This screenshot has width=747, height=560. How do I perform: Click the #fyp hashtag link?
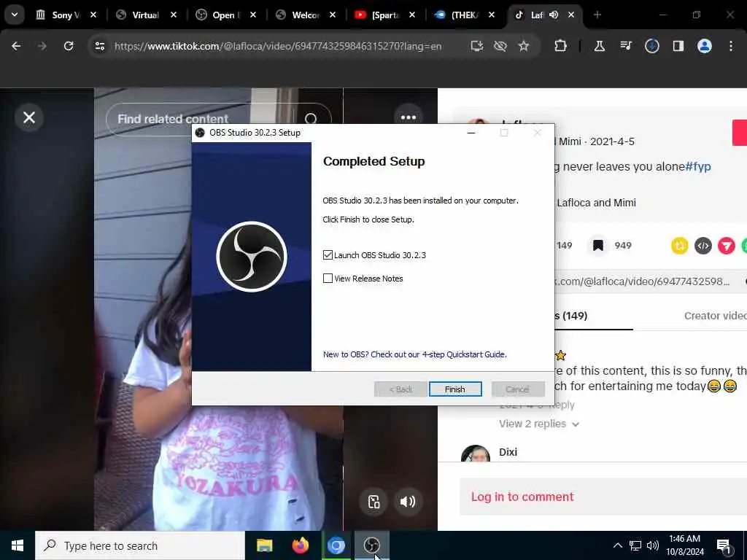pyautogui.click(x=698, y=167)
